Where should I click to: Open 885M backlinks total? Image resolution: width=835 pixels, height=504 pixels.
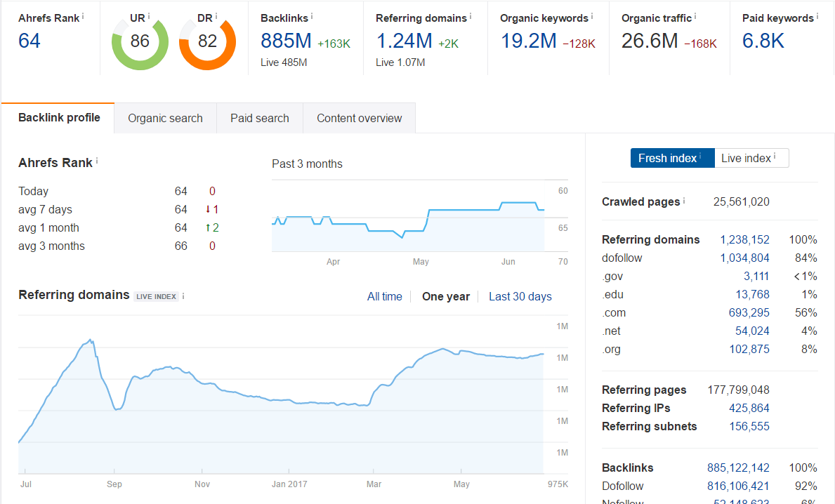point(286,41)
